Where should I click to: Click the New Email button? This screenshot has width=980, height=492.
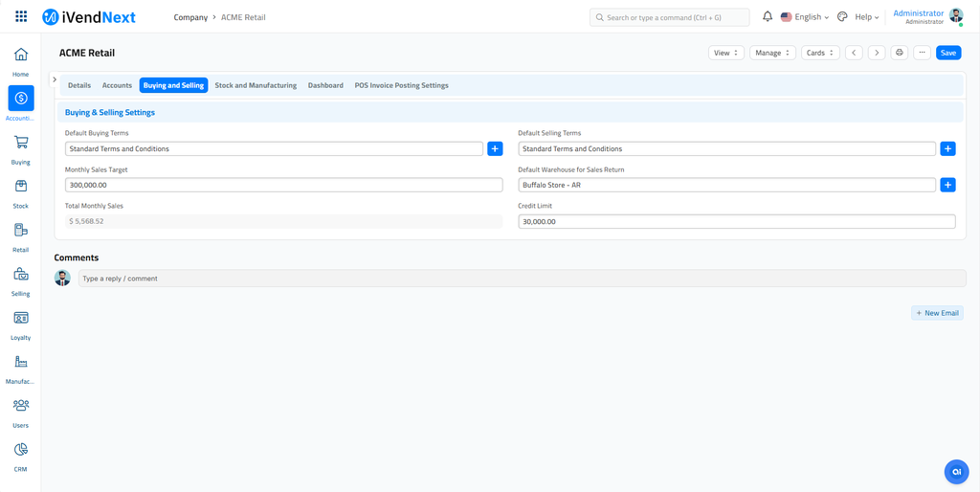click(x=937, y=313)
